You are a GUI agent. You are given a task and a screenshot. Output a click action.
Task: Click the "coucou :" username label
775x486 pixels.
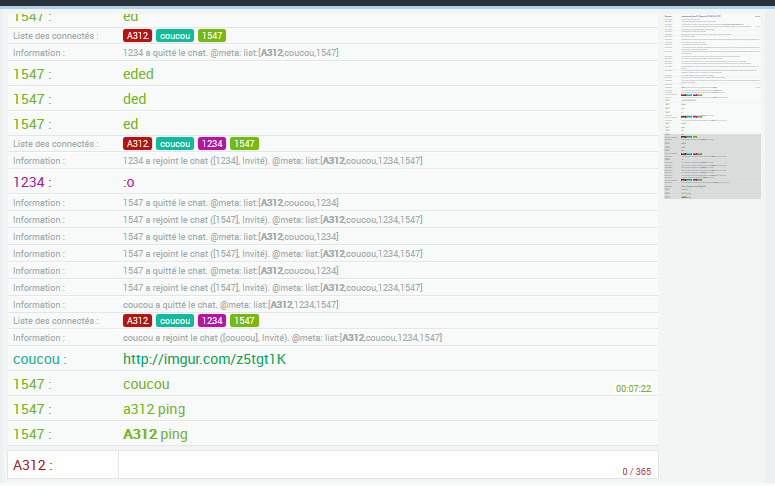[40, 359]
